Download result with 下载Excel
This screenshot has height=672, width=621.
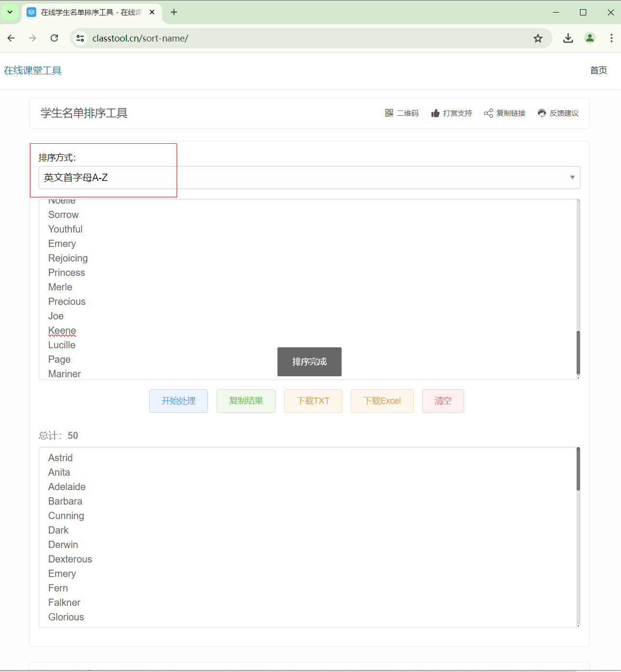click(382, 401)
